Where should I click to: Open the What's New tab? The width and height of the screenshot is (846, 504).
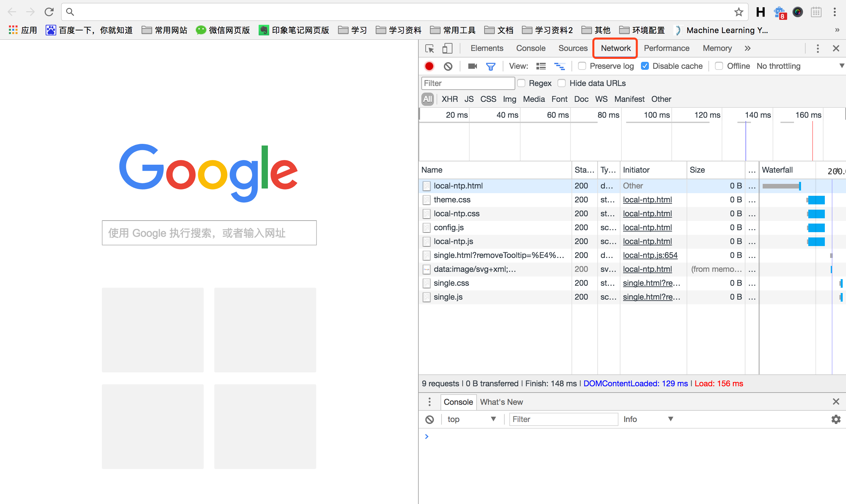[502, 402]
